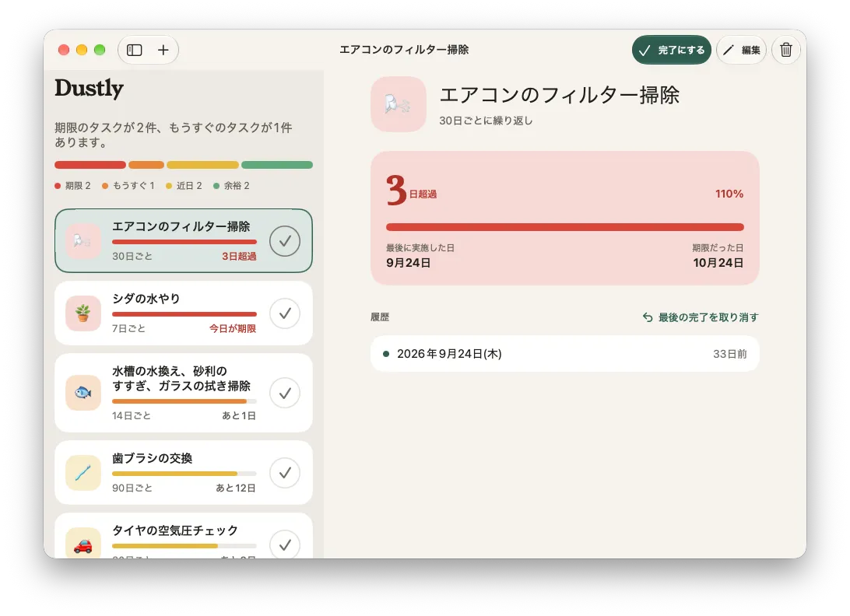
Task: Open タイヤの空気圧チェック task title
Action: tap(175, 530)
